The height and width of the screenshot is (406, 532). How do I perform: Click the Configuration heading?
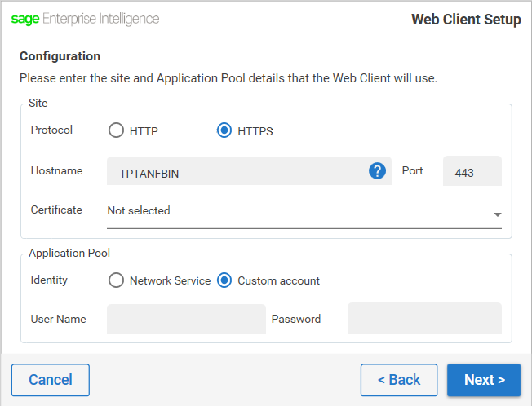pyautogui.click(x=60, y=56)
